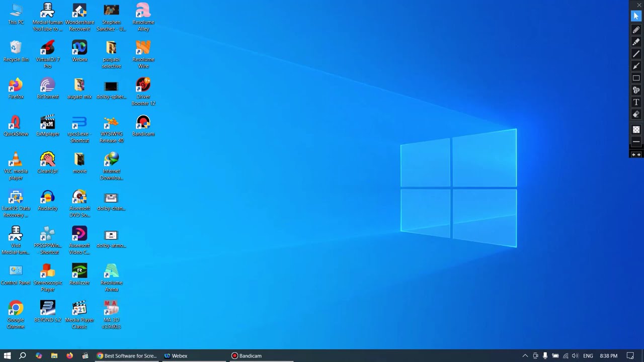
Task: Open taskbar search
Action: [23, 355]
